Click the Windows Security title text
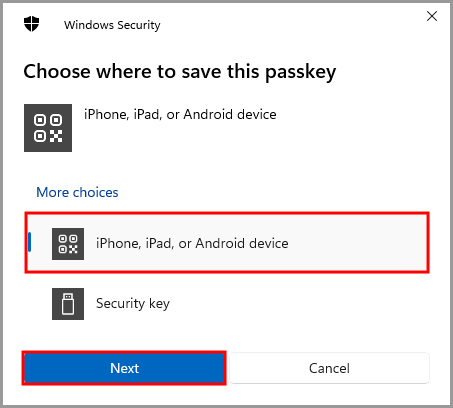 click(112, 25)
